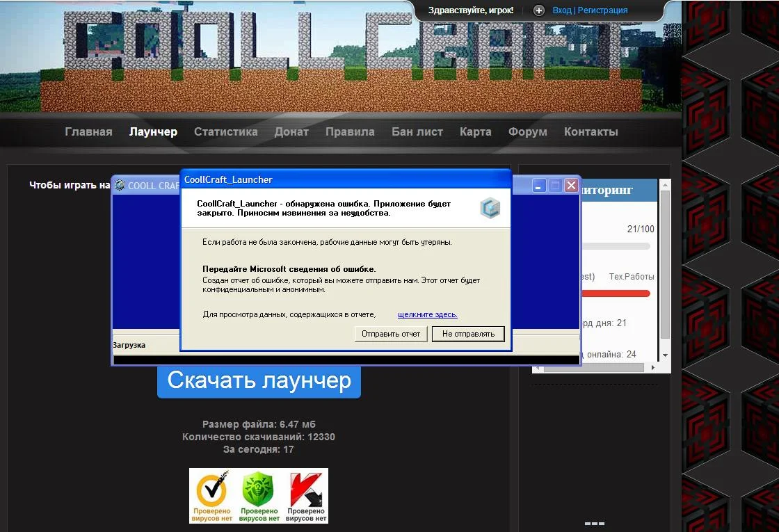
Task: Click the Регистрация link
Action: click(602, 10)
